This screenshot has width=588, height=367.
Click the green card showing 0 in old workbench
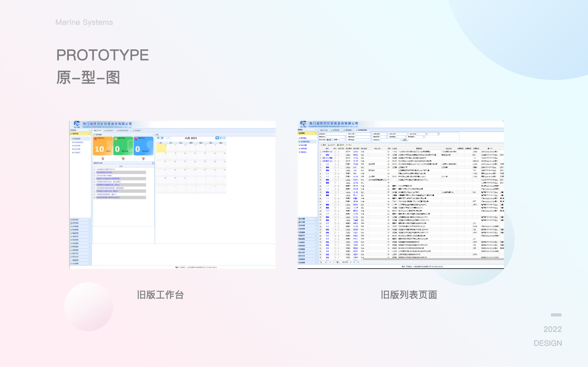tap(123, 146)
